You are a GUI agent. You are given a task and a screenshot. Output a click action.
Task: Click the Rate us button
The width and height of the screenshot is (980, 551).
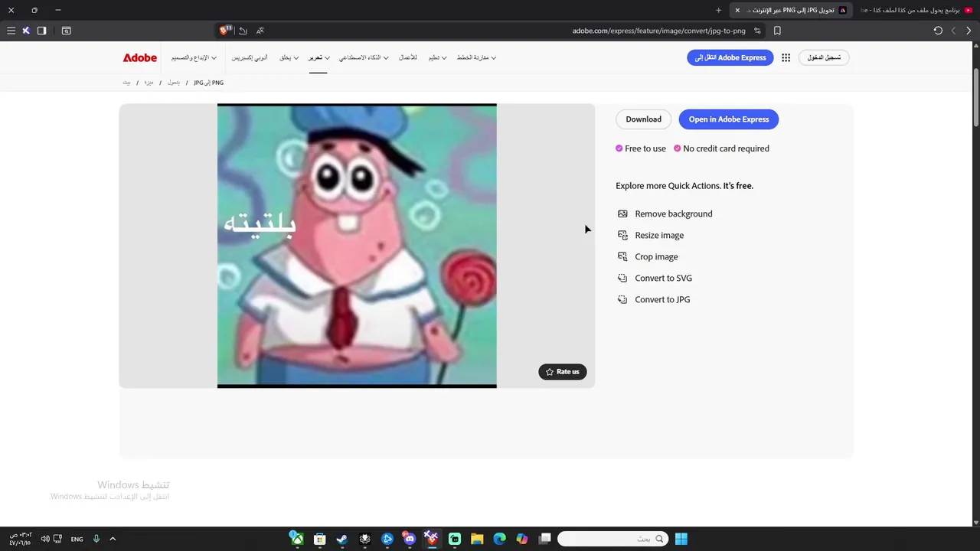point(563,372)
